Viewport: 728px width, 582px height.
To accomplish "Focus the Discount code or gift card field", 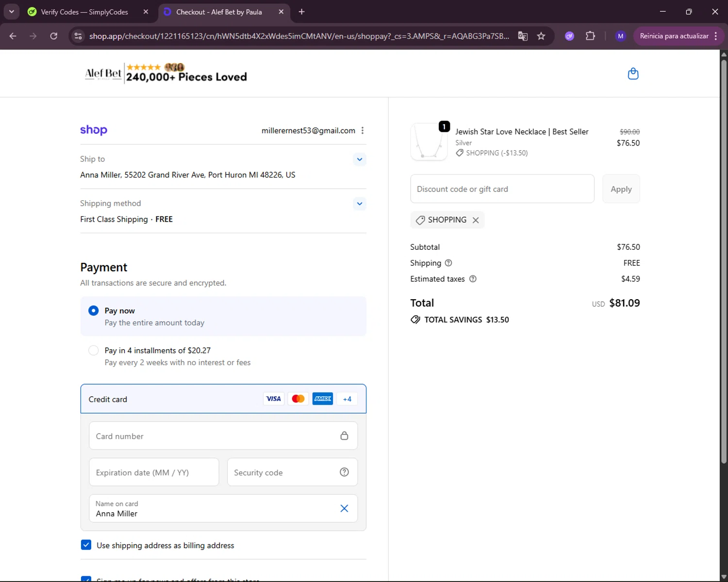I will click(x=502, y=189).
